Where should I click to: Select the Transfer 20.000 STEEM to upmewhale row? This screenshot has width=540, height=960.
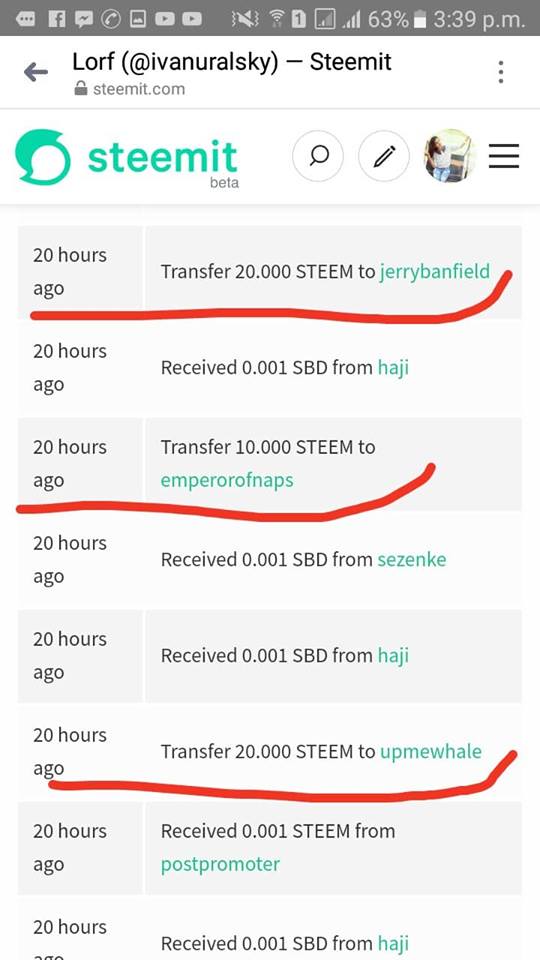[269, 752]
